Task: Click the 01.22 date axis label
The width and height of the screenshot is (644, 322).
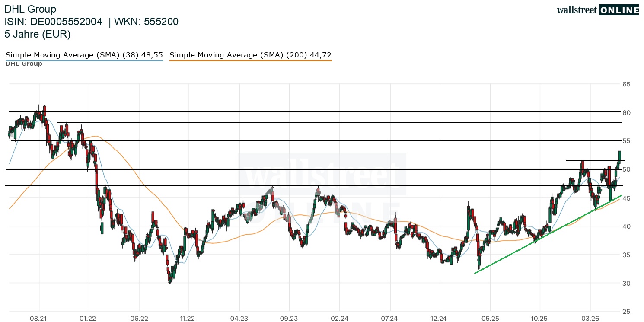Action: 88,318
